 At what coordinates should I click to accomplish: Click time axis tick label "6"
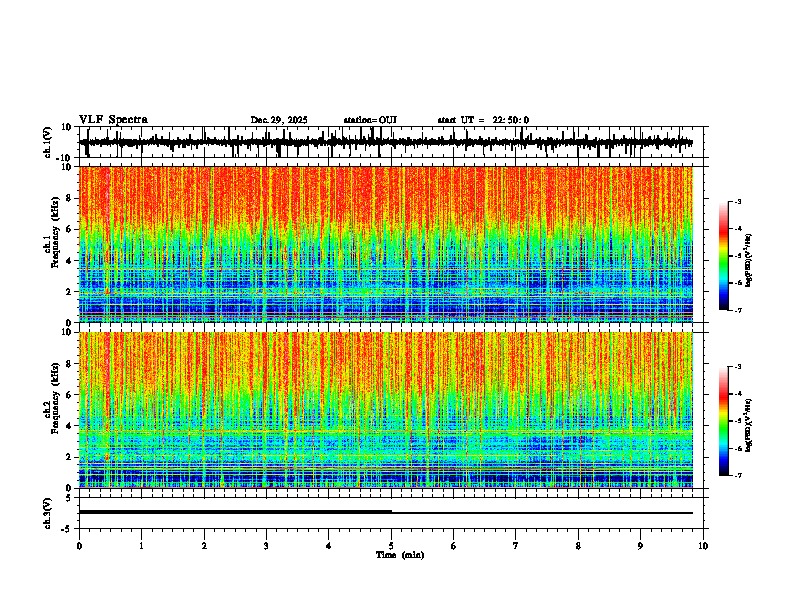point(454,546)
